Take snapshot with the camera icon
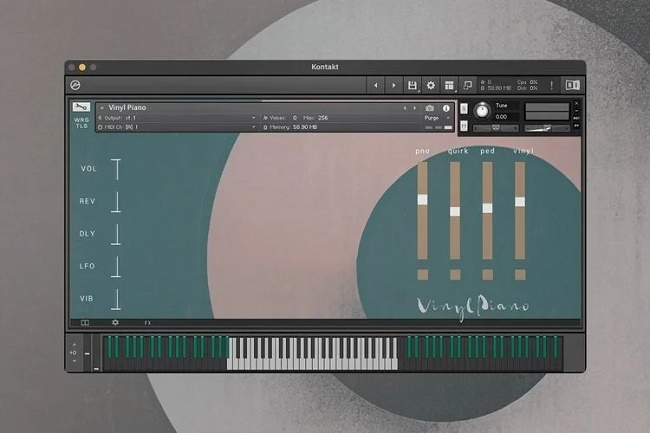Viewport: 650px width, 433px height. tap(429, 108)
